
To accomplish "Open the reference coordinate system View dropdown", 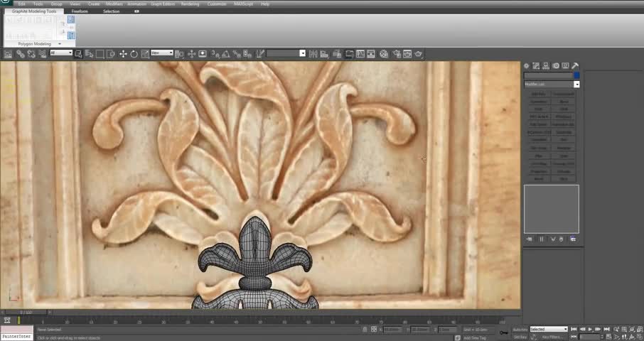I will pyautogui.click(x=162, y=53).
